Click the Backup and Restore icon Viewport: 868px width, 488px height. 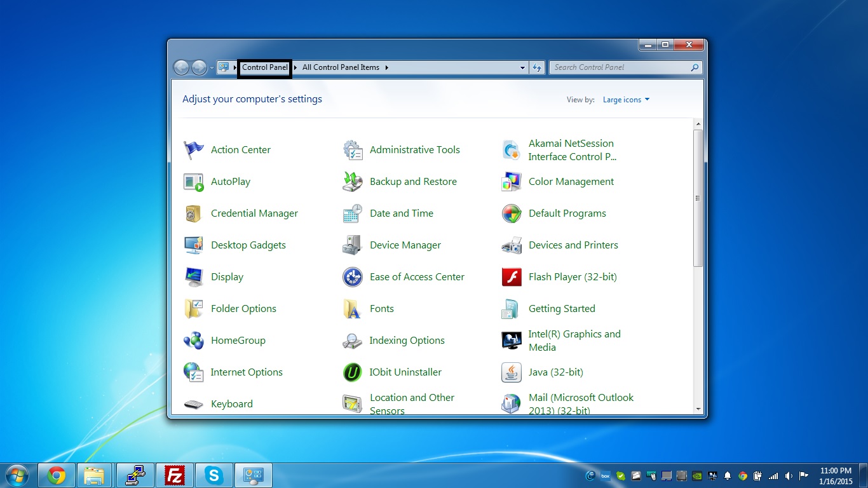tap(352, 182)
